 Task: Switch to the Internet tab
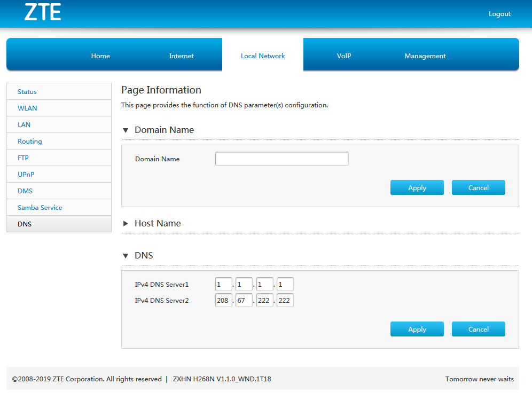pos(182,56)
